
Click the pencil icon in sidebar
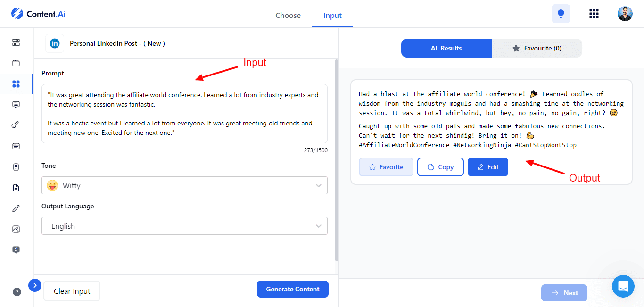(x=16, y=208)
